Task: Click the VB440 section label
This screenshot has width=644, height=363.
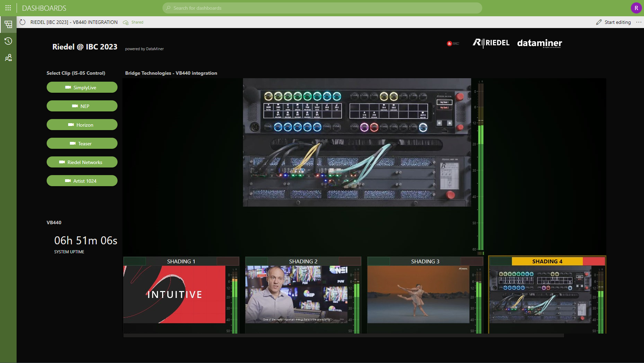Action: pyautogui.click(x=54, y=223)
